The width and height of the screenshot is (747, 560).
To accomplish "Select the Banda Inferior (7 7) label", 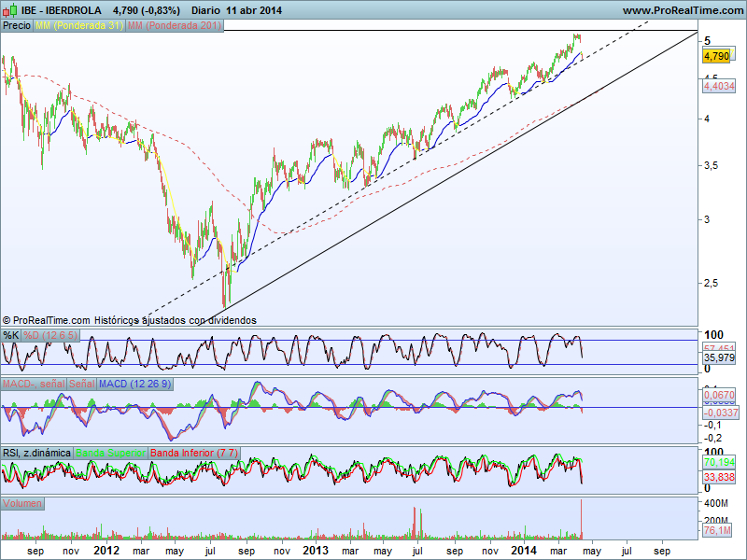I will click(x=194, y=453).
